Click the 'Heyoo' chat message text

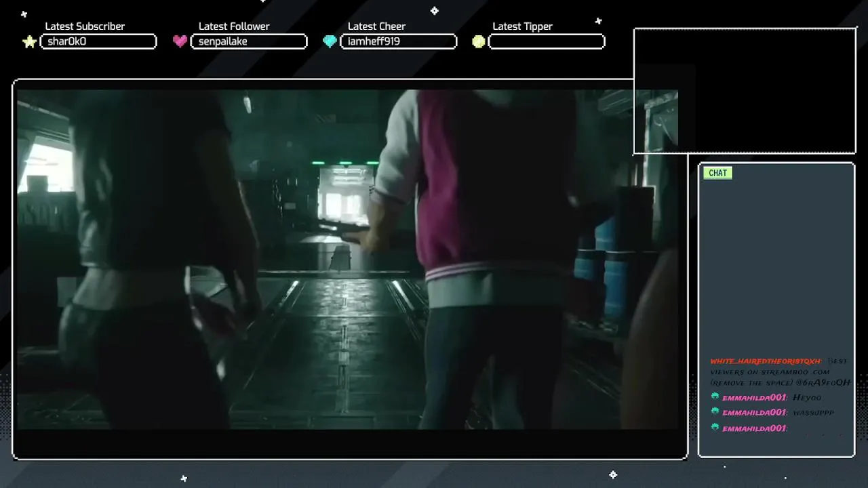pyautogui.click(x=807, y=398)
